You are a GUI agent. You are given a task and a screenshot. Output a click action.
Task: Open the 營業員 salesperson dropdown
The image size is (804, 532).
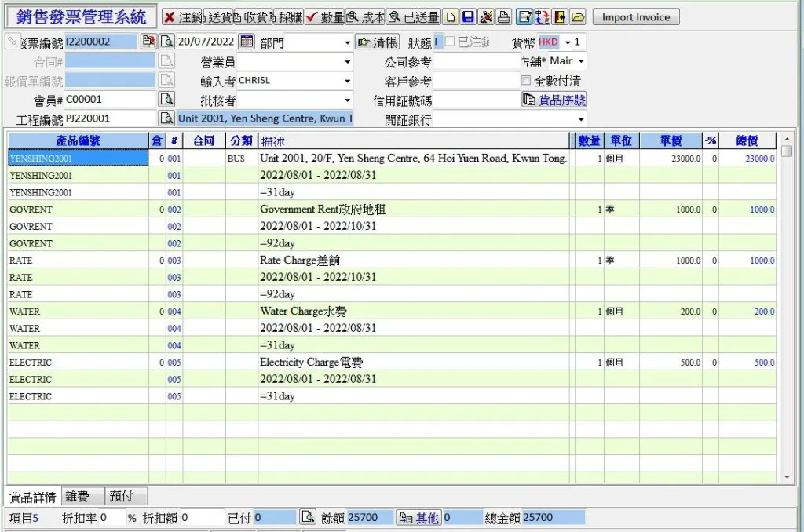point(347,62)
